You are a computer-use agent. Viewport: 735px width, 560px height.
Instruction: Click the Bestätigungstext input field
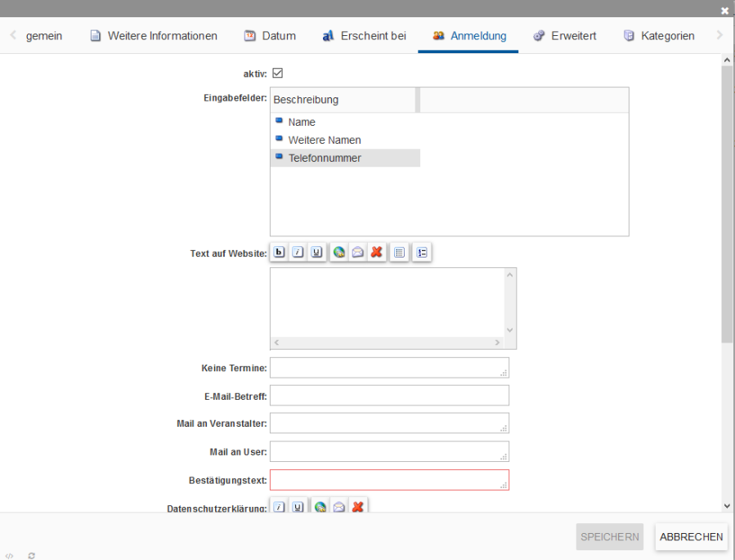388,480
